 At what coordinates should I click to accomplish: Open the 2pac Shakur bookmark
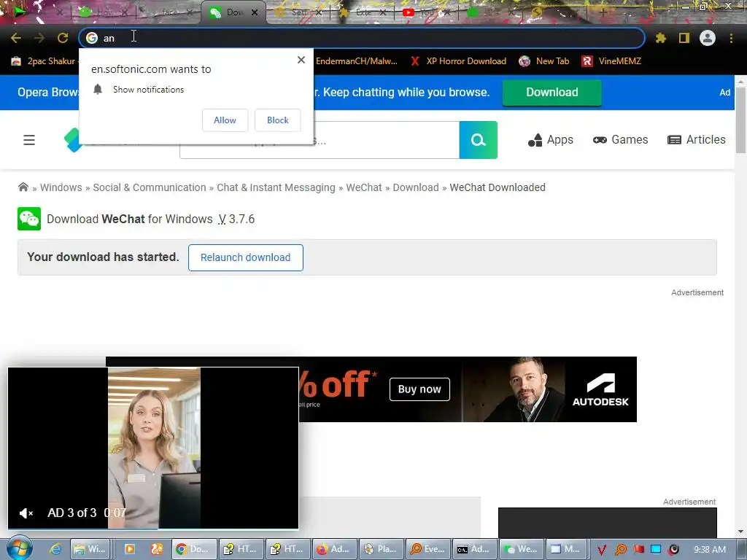pyautogui.click(x=44, y=61)
